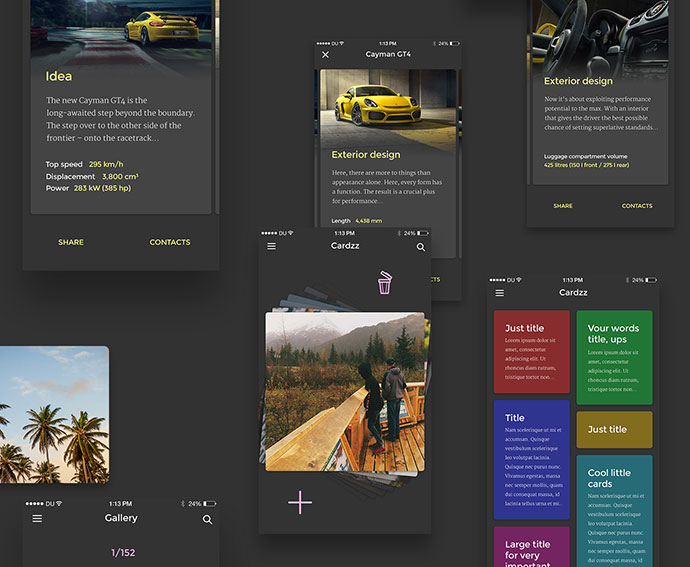690x567 pixels.
Task: Click the '3,800 cm³' displacement value
Action: [120, 177]
